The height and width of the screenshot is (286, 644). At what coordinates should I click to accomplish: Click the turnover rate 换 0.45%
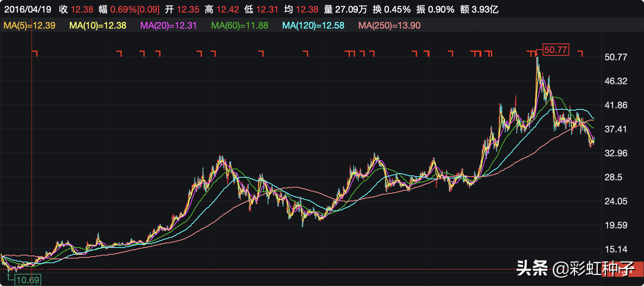(x=392, y=10)
